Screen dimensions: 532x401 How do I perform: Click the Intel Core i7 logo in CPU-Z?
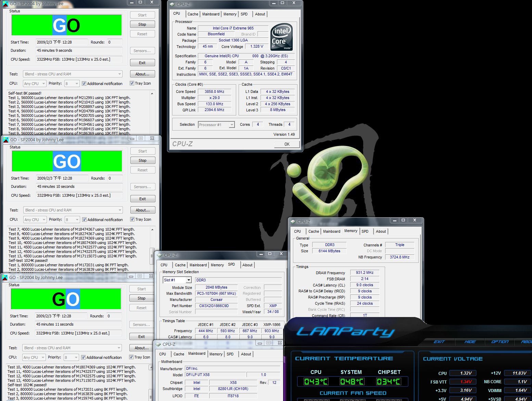(281, 37)
